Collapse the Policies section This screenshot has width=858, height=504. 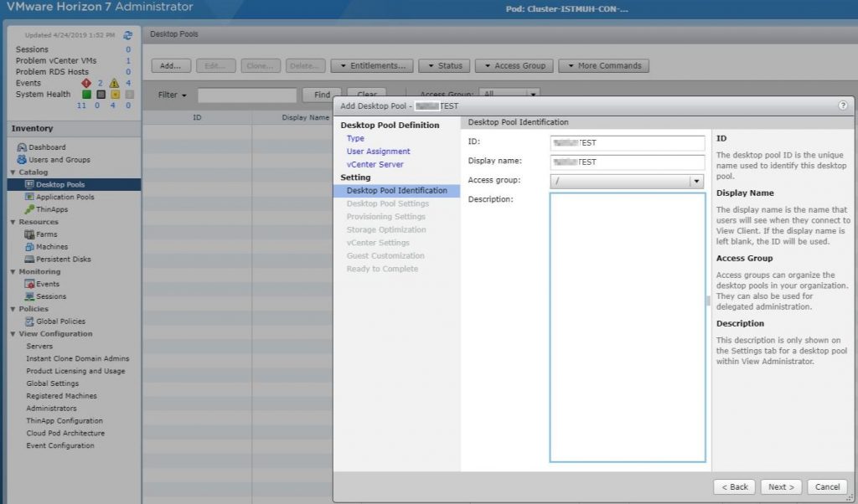[13, 309]
